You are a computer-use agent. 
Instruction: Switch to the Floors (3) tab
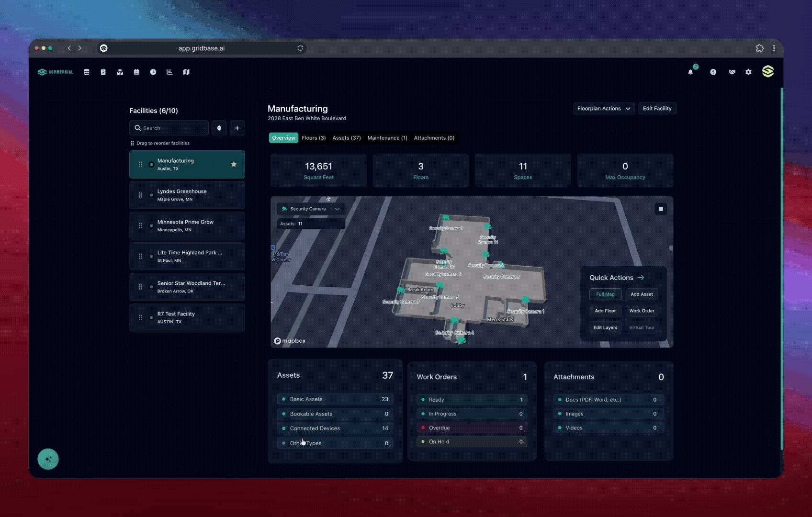click(x=314, y=138)
